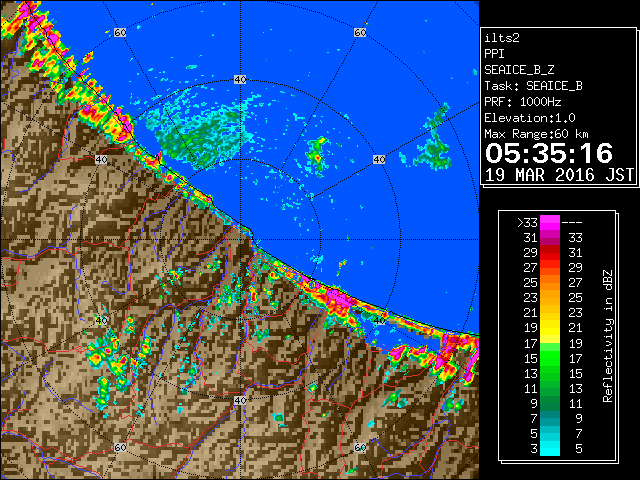Click the 05:35:16 timestamp
This screenshot has height=480, width=640.
pos(549,153)
